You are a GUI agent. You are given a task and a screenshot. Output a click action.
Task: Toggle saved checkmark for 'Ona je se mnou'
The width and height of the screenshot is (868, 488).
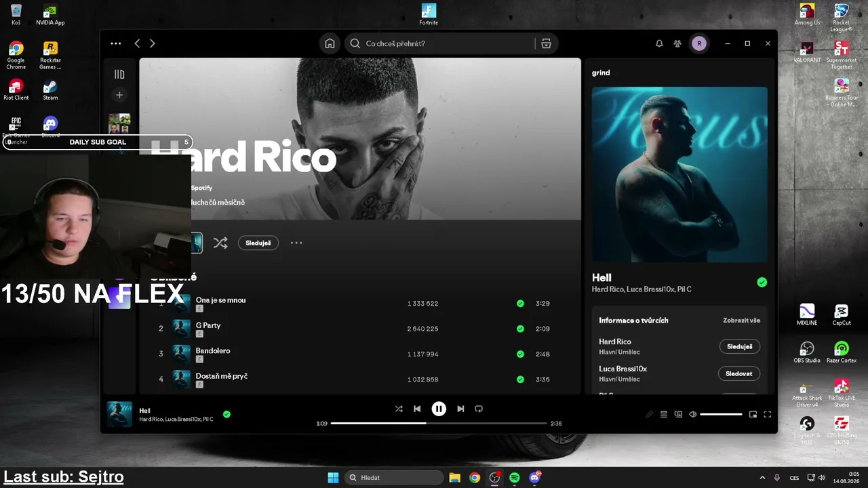pyautogui.click(x=520, y=304)
